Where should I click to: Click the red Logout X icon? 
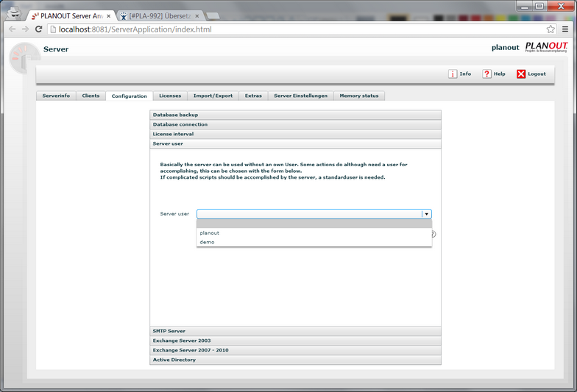(521, 74)
